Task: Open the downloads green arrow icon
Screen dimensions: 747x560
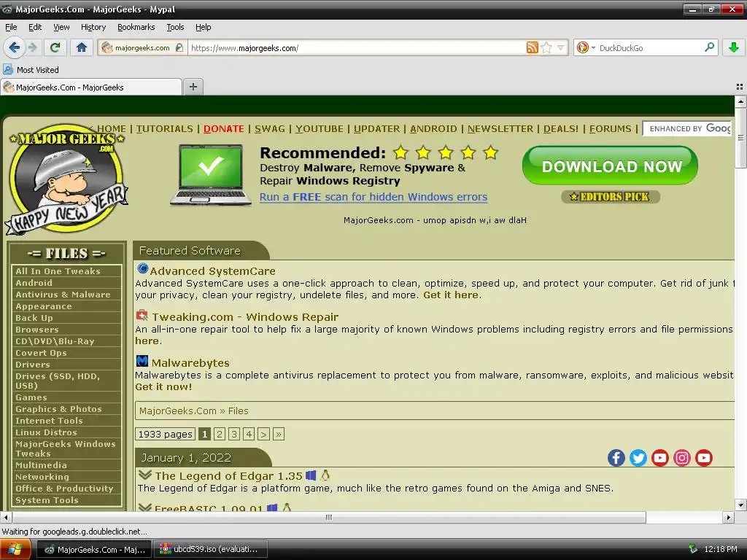Action: coord(734,47)
